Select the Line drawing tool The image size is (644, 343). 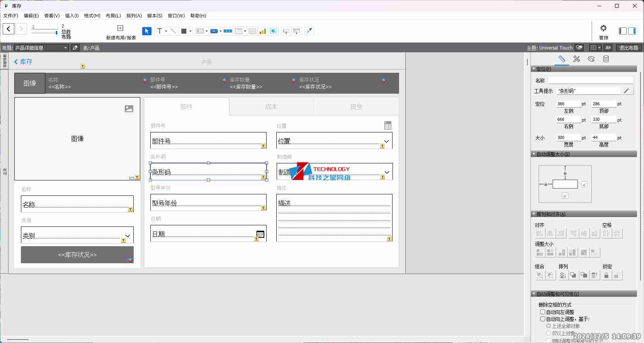click(x=173, y=31)
